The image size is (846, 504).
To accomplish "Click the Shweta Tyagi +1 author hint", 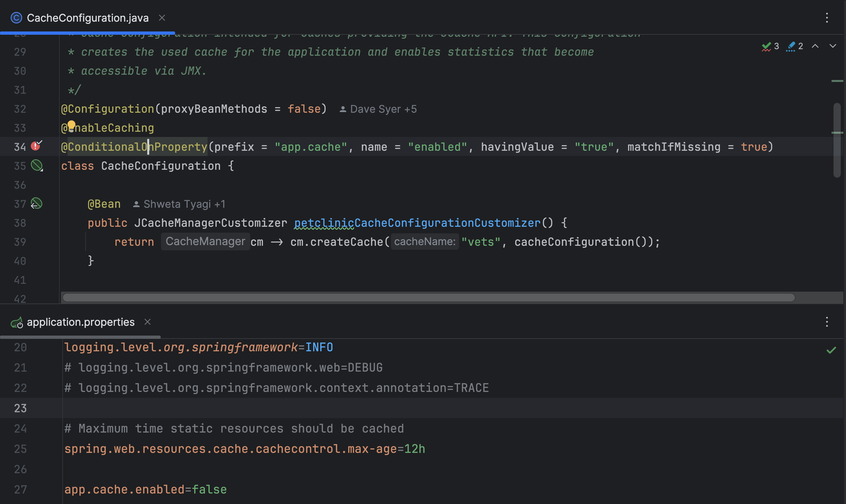I will (x=179, y=204).
